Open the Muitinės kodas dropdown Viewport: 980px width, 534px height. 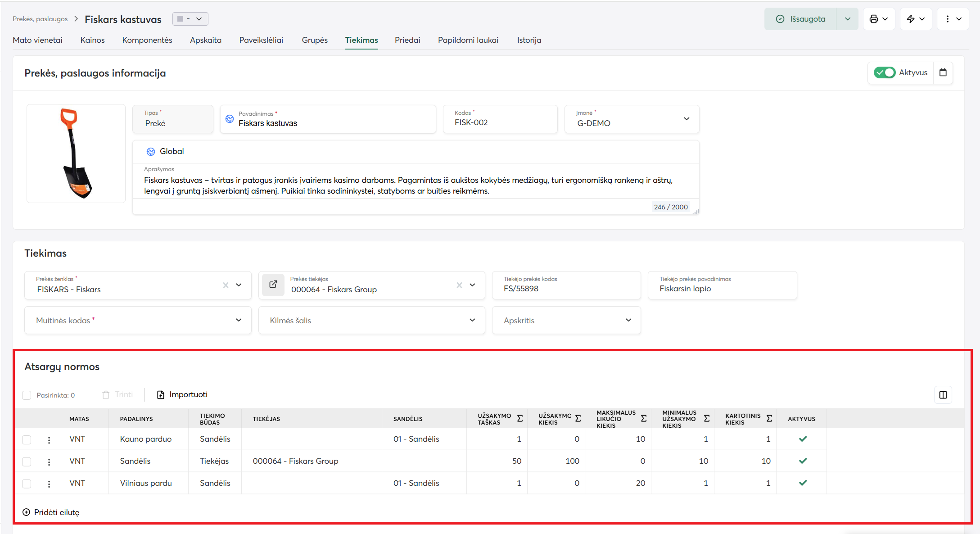click(238, 320)
